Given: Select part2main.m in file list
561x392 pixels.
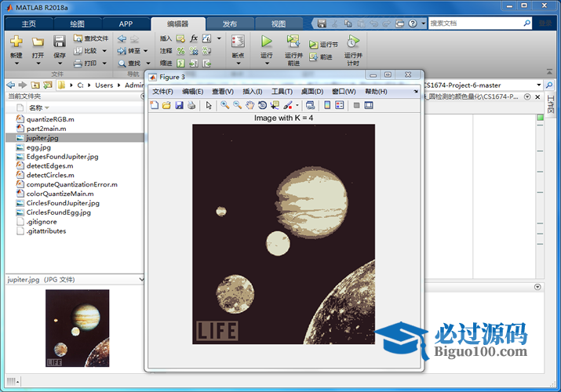Looking at the screenshot, I should (46, 129).
